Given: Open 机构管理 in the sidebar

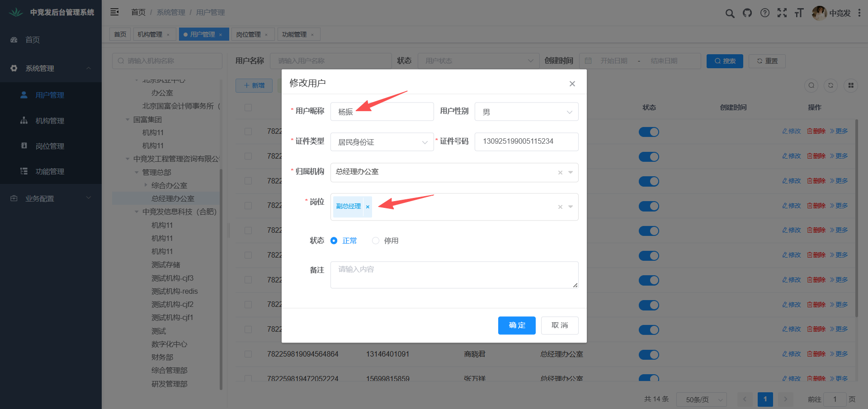Looking at the screenshot, I should tap(51, 121).
